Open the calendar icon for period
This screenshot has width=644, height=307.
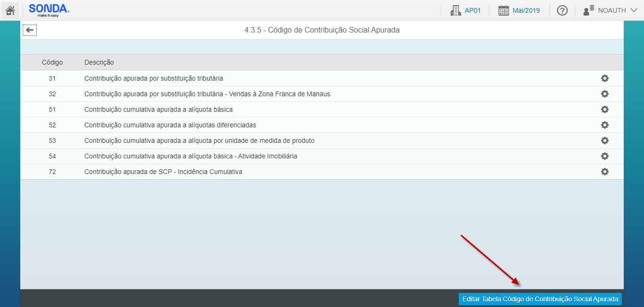click(504, 10)
